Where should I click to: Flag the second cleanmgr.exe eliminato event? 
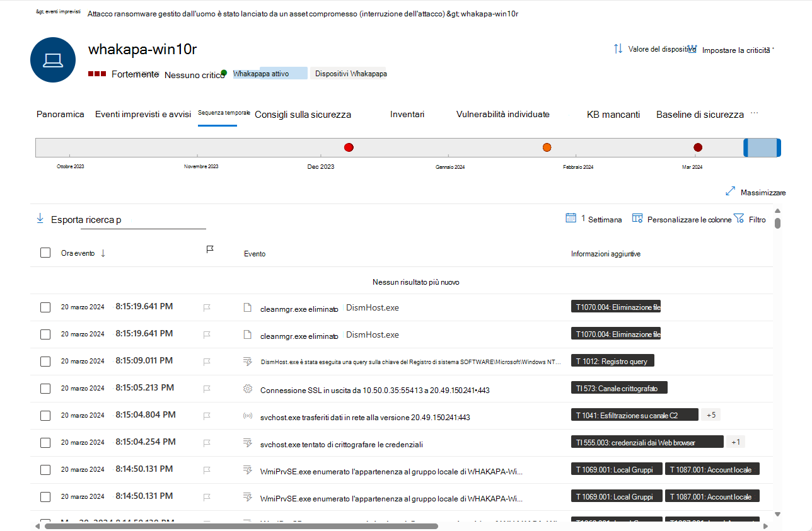pyautogui.click(x=207, y=334)
